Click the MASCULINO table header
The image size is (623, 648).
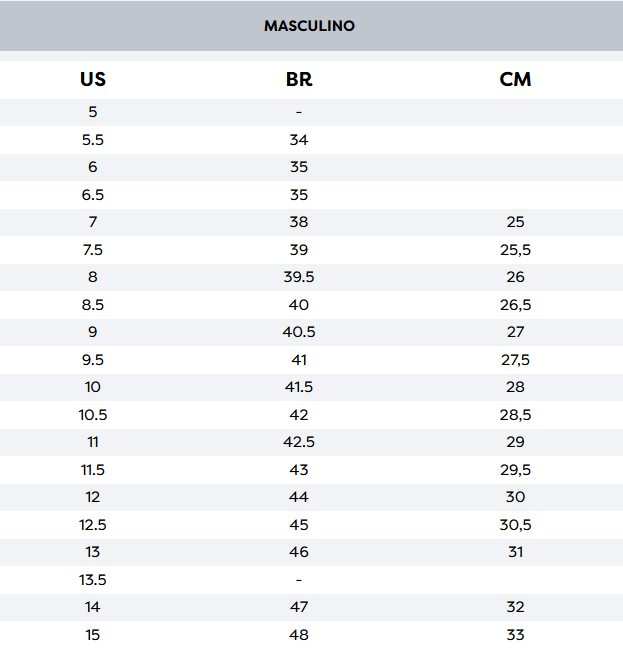(x=309, y=26)
